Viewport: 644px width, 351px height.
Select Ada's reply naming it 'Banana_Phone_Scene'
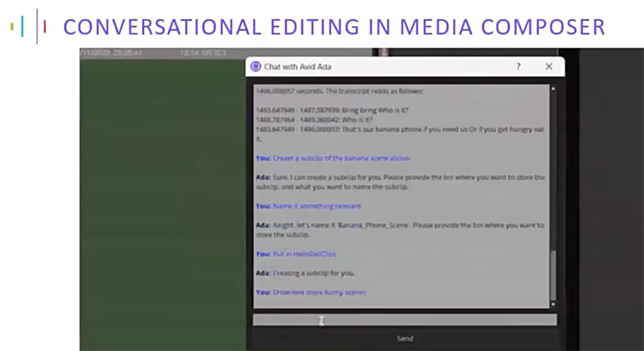point(400,230)
